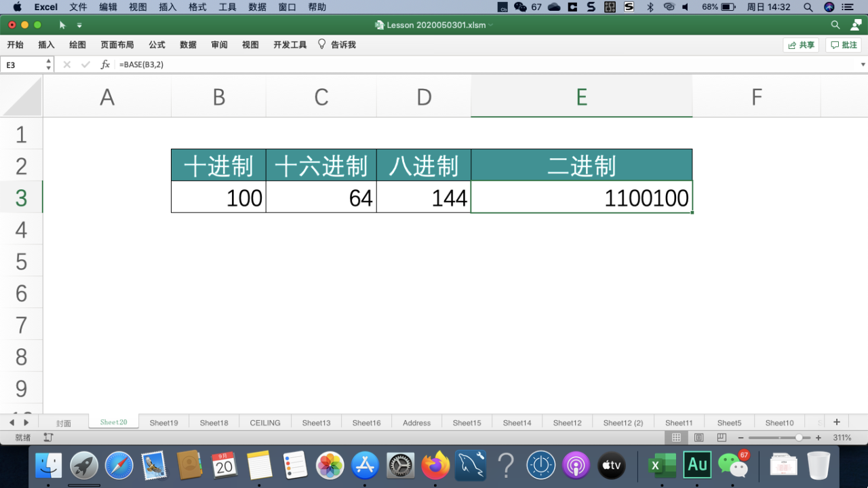868x488 pixels.
Task: Open the Name Box stepper dropdown
Action: (48, 64)
